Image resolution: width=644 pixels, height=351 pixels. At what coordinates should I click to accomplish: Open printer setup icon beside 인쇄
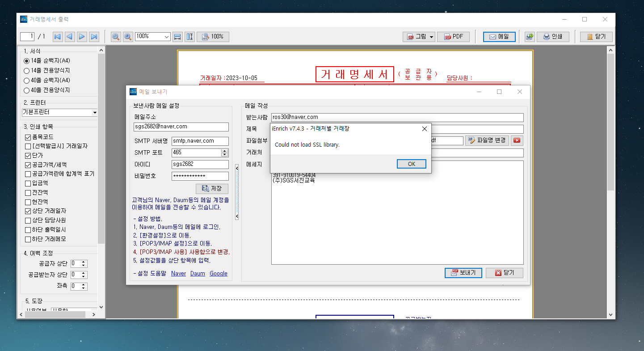click(530, 37)
